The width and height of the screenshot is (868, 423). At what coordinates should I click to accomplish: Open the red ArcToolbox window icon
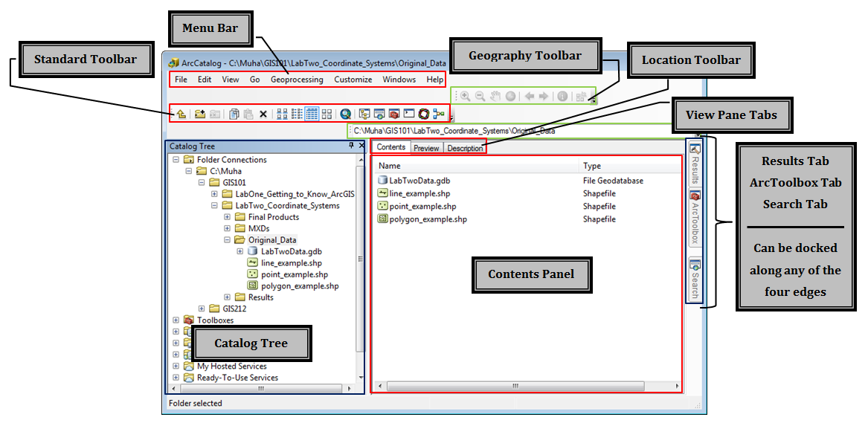pos(394,114)
